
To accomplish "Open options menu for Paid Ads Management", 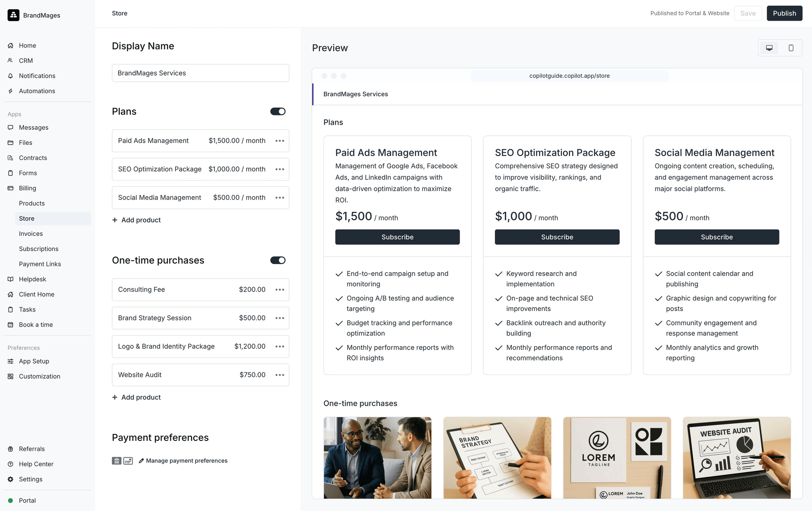I will (x=280, y=141).
